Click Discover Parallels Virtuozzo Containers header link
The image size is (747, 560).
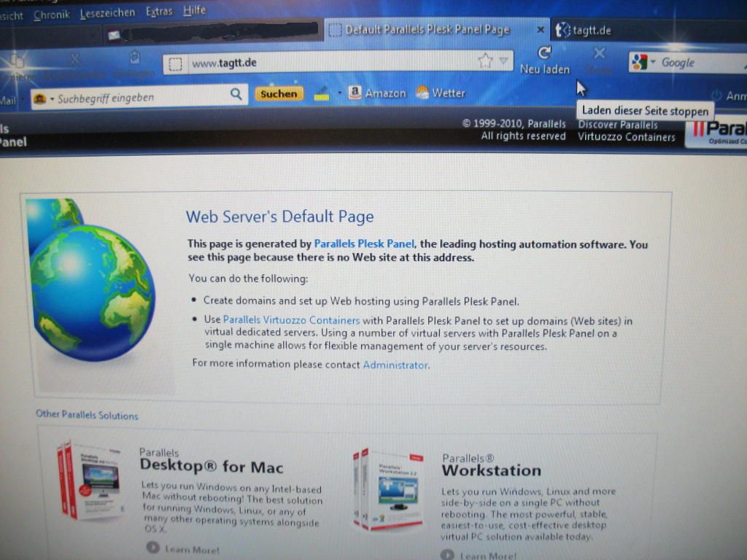coord(627,131)
